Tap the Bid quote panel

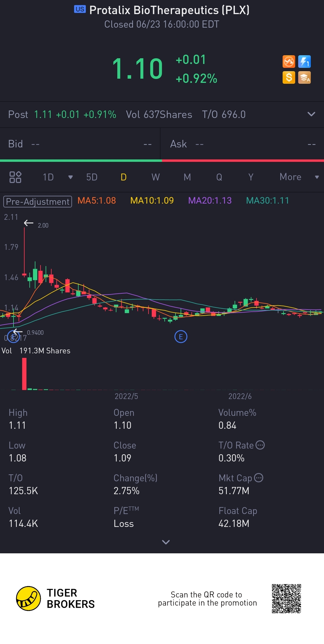[x=80, y=144]
